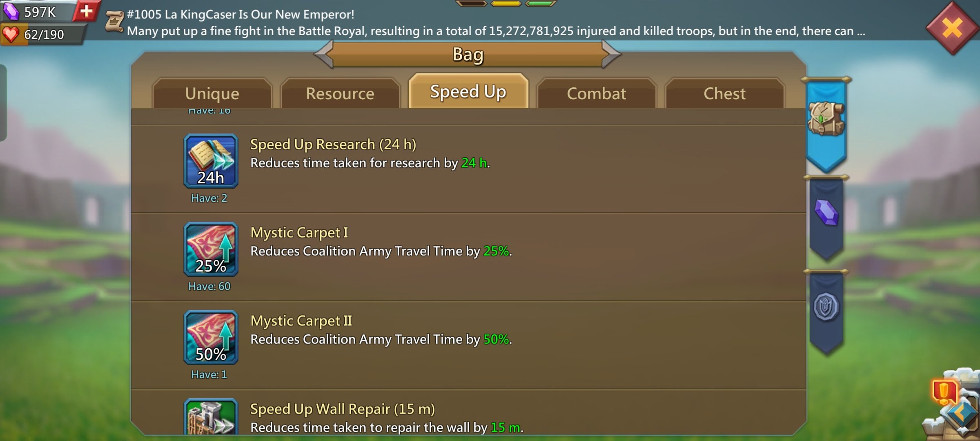Close the Bag window with red X
The width and height of the screenshot is (980, 441).
(952, 28)
